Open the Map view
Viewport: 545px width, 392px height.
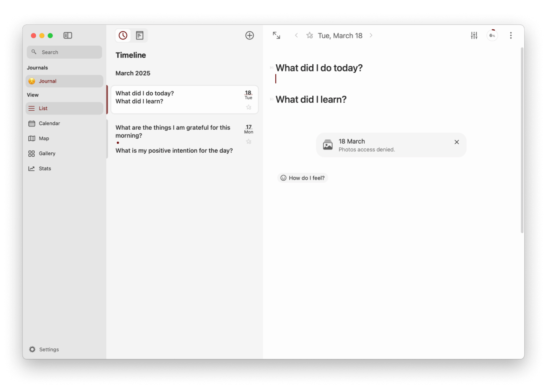pos(44,138)
